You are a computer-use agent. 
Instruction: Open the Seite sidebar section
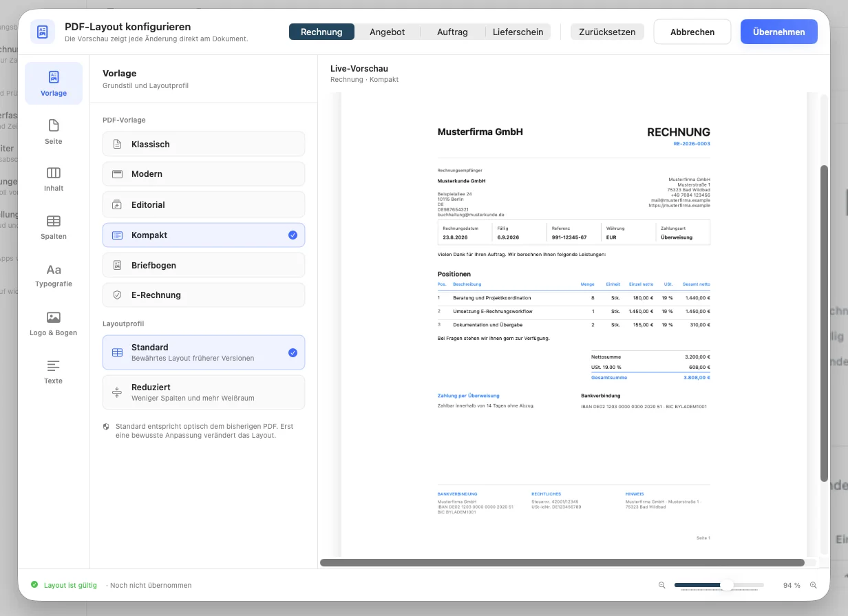click(x=54, y=131)
